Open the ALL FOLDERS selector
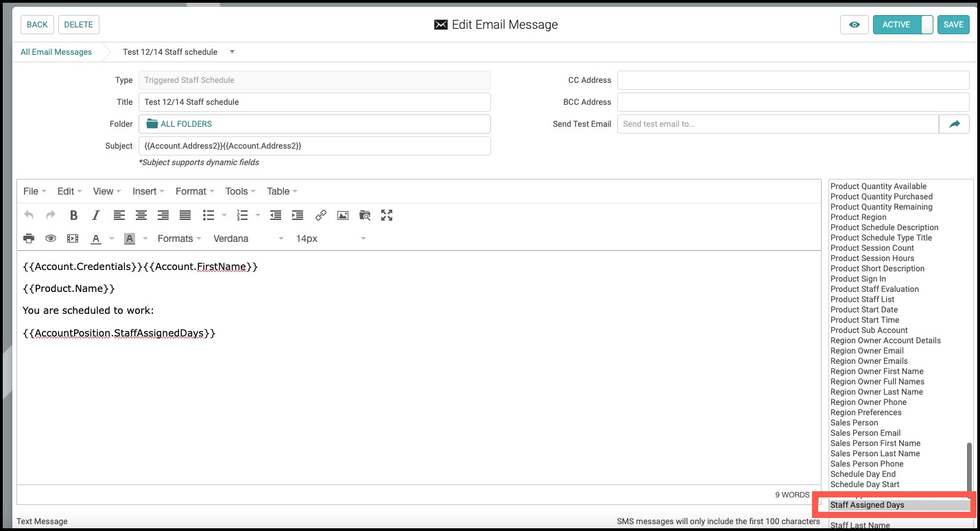The image size is (980, 531). [315, 124]
